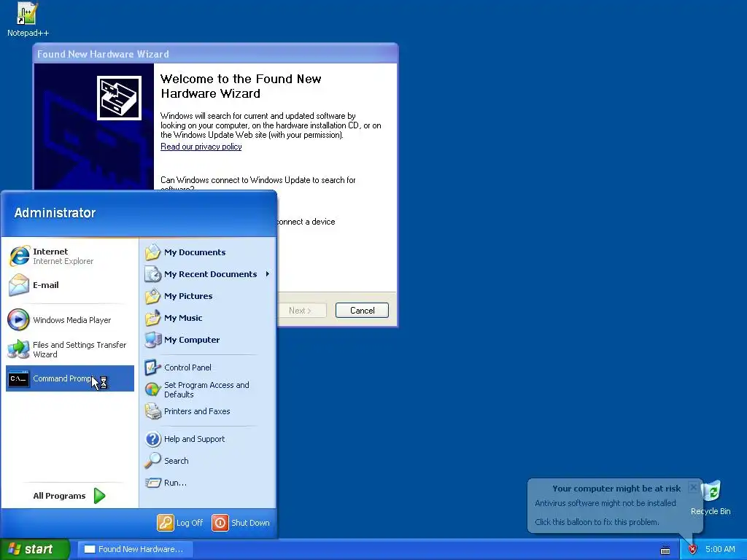Click the red security shield tray icon
This screenshot has width=747, height=560.
[693, 549]
